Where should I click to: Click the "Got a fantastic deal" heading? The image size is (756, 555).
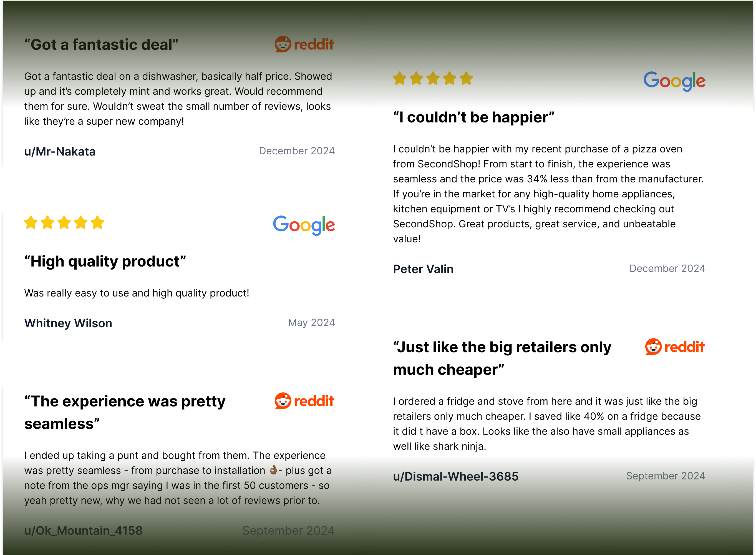point(101,45)
